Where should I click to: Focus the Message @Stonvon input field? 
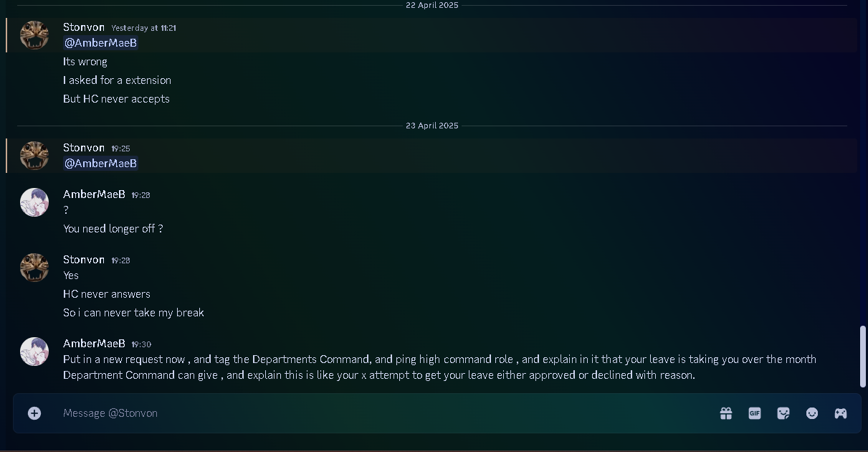[383, 413]
